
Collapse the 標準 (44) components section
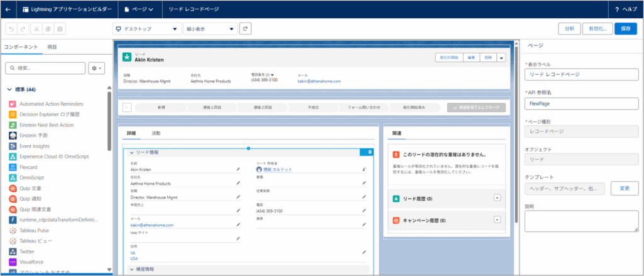coord(9,89)
